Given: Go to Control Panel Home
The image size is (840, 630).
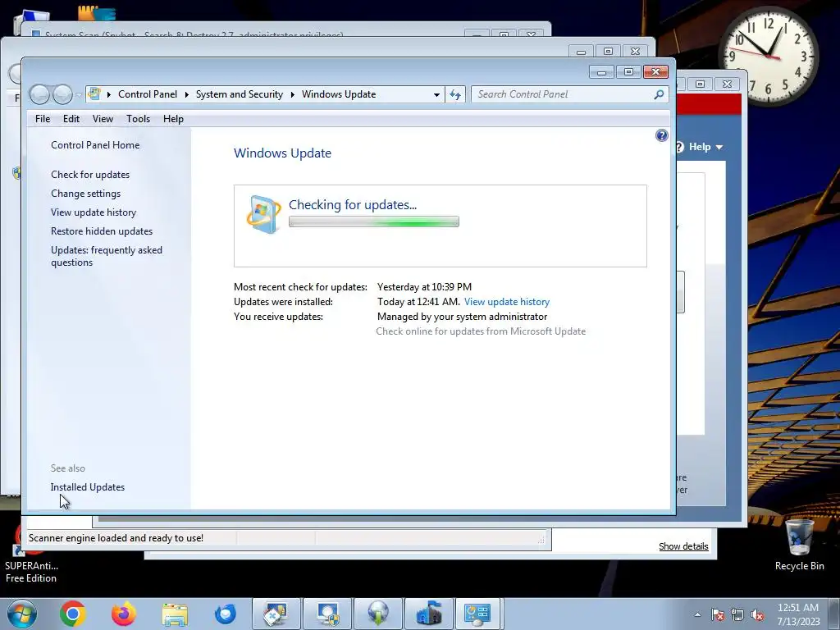Looking at the screenshot, I should 95,145.
